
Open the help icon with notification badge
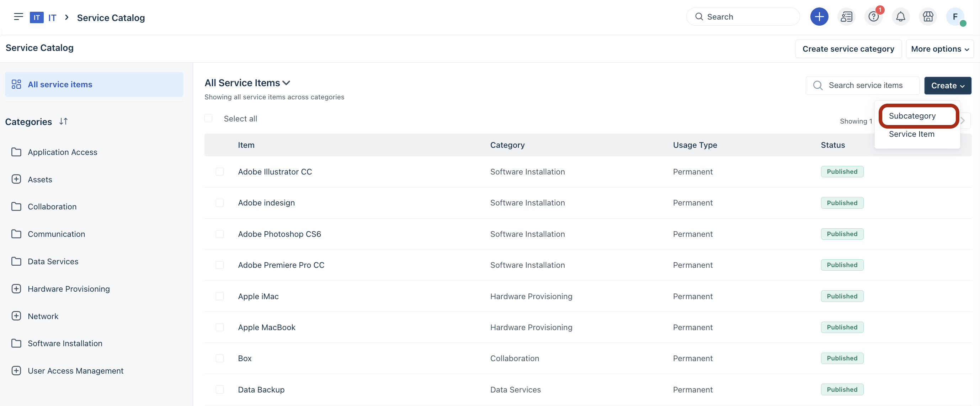click(873, 17)
